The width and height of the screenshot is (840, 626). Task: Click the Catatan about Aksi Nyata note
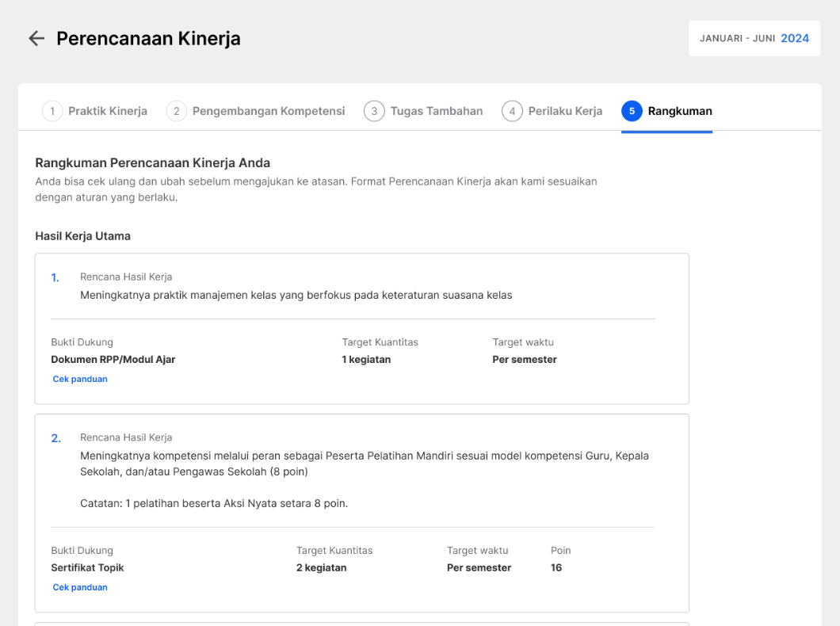coord(214,503)
